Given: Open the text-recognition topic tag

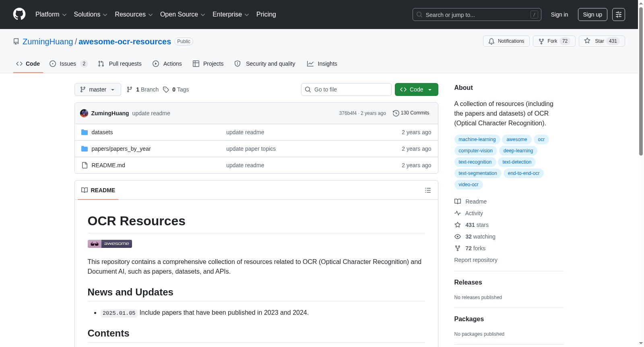Looking at the screenshot, I should pos(475,162).
